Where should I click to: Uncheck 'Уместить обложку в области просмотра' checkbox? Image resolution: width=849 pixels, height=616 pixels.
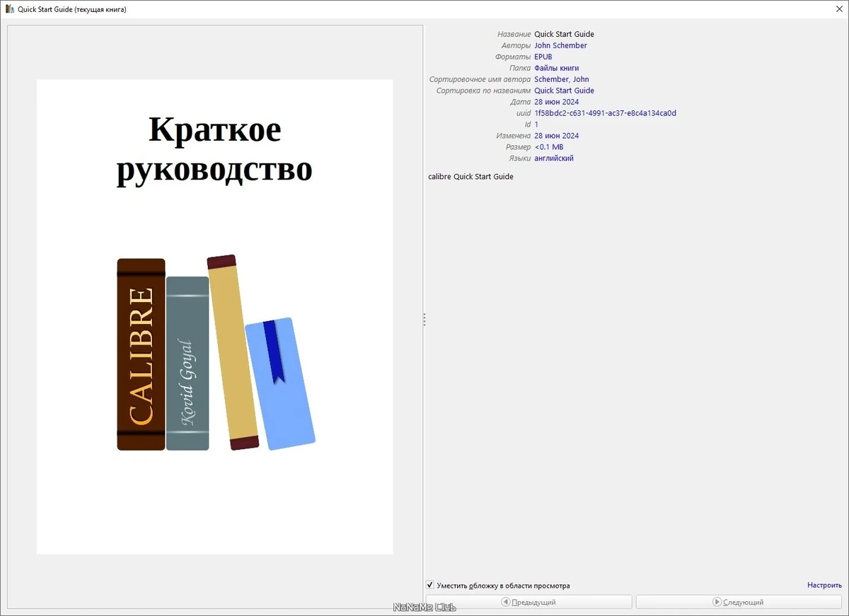pos(430,585)
